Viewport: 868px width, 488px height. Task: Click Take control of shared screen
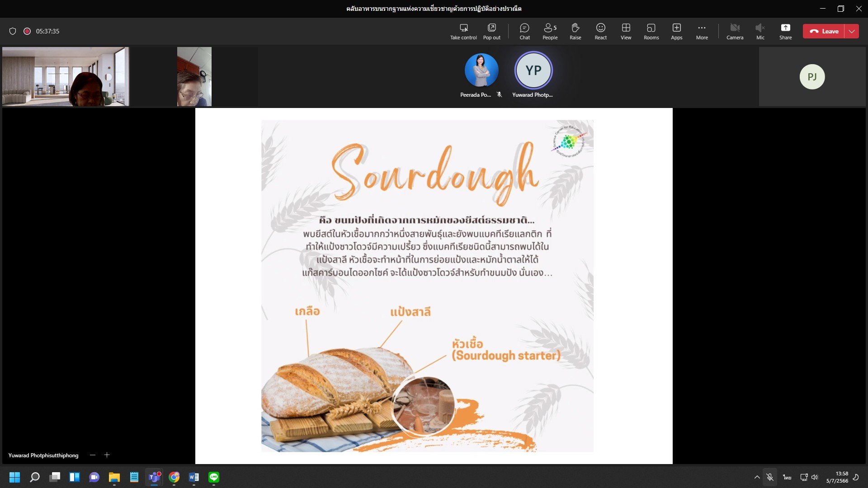pyautogui.click(x=463, y=31)
